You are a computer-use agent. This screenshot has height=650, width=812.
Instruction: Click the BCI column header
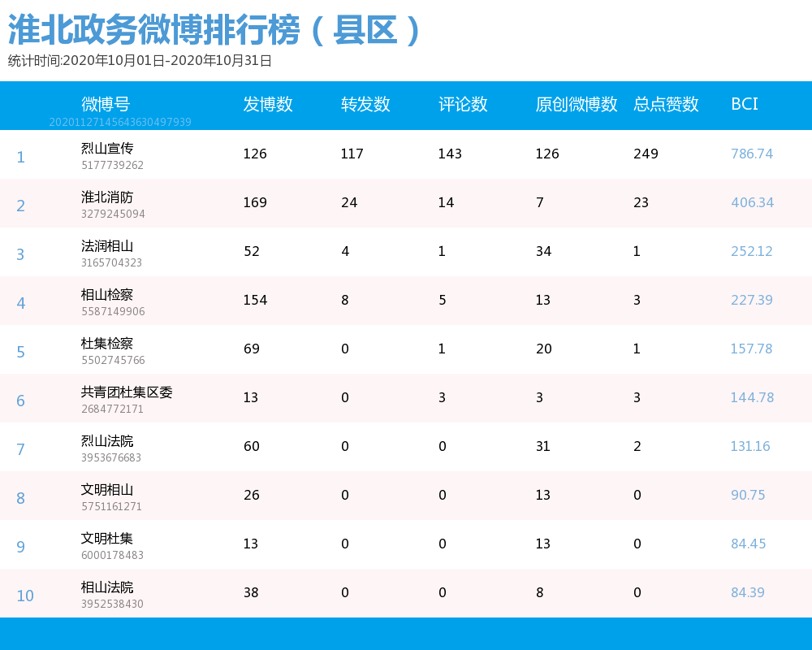[745, 104]
